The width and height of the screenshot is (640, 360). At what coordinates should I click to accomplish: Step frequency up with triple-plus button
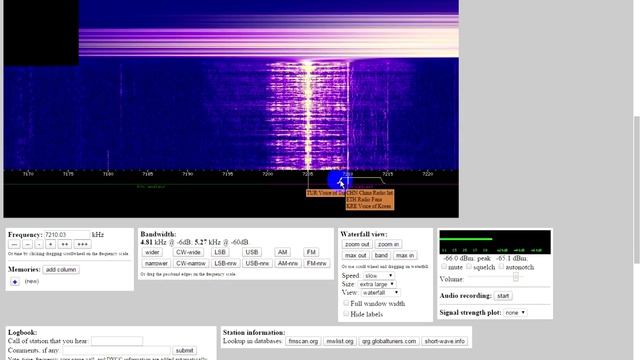pos(82,244)
